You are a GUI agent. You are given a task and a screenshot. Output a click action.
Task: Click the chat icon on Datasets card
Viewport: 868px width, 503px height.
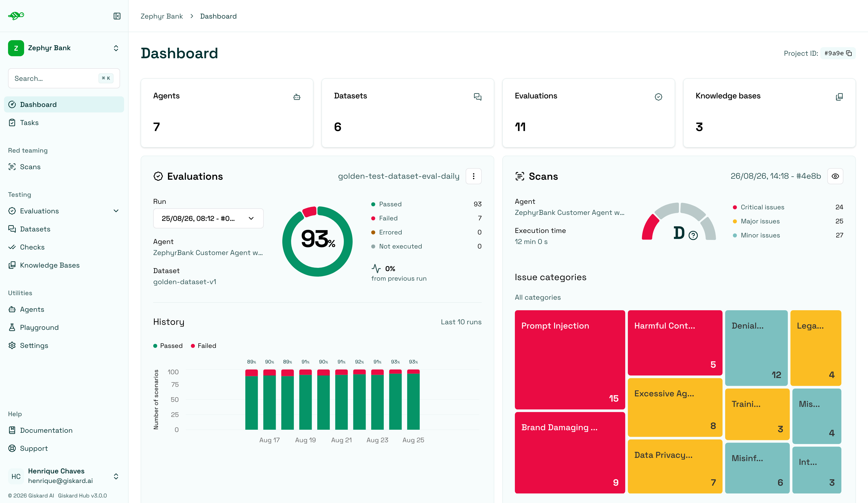pyautogui.click(x=477, y=97)
